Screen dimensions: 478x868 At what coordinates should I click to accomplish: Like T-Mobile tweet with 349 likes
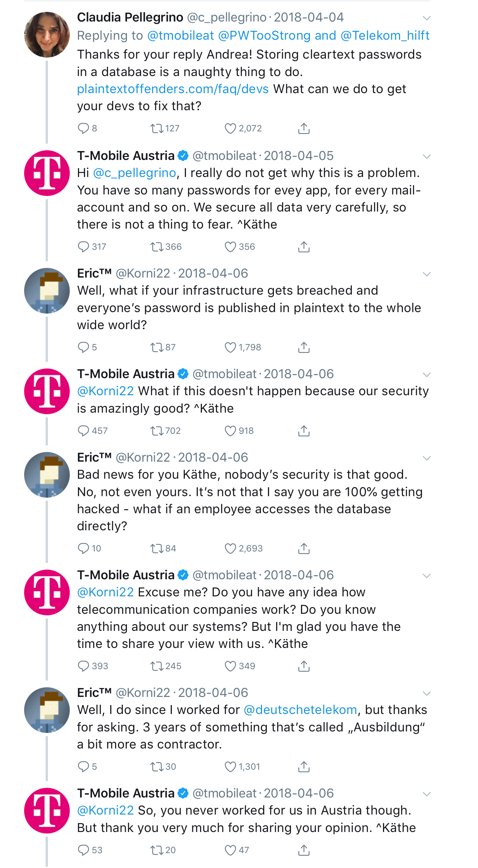(x=230, y=666)
